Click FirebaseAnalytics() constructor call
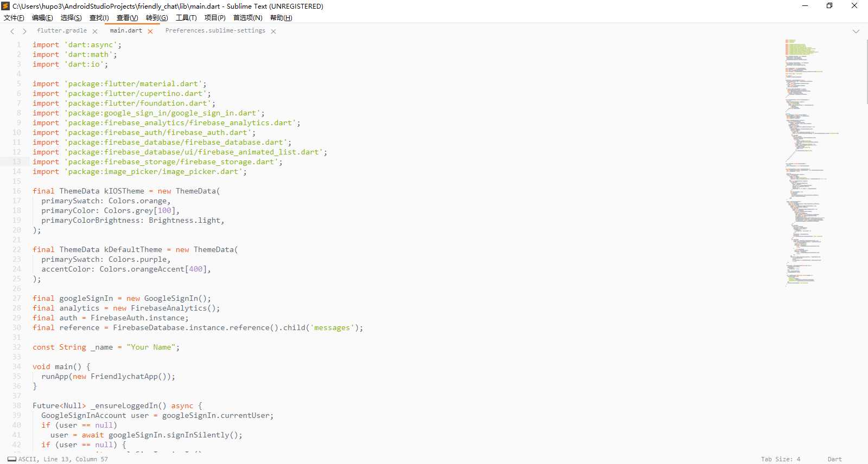The width and height of the screenshot is (868, 464). point(173,308)
